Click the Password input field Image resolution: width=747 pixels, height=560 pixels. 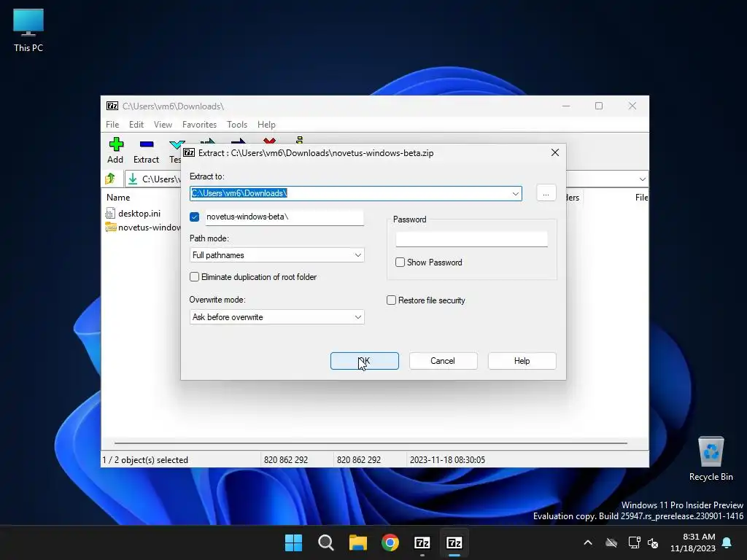pos(472,239)
